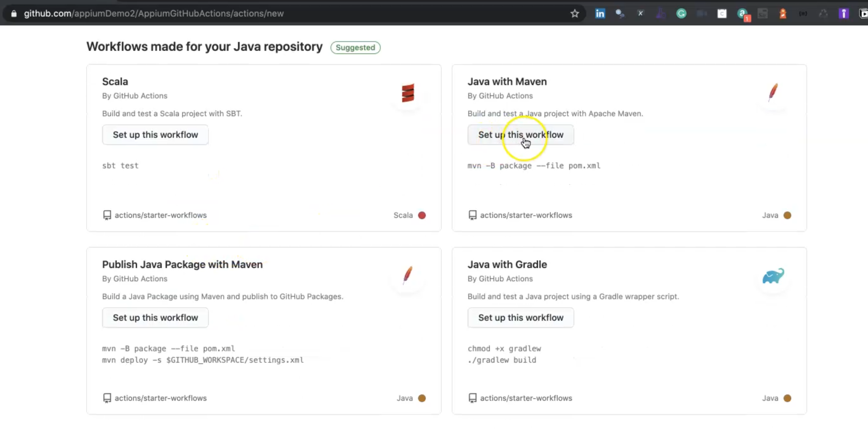Screen dimensions: 868x430
Task: Click the Maven feather icon on Java with Maven card
Action: pos(773,92)
